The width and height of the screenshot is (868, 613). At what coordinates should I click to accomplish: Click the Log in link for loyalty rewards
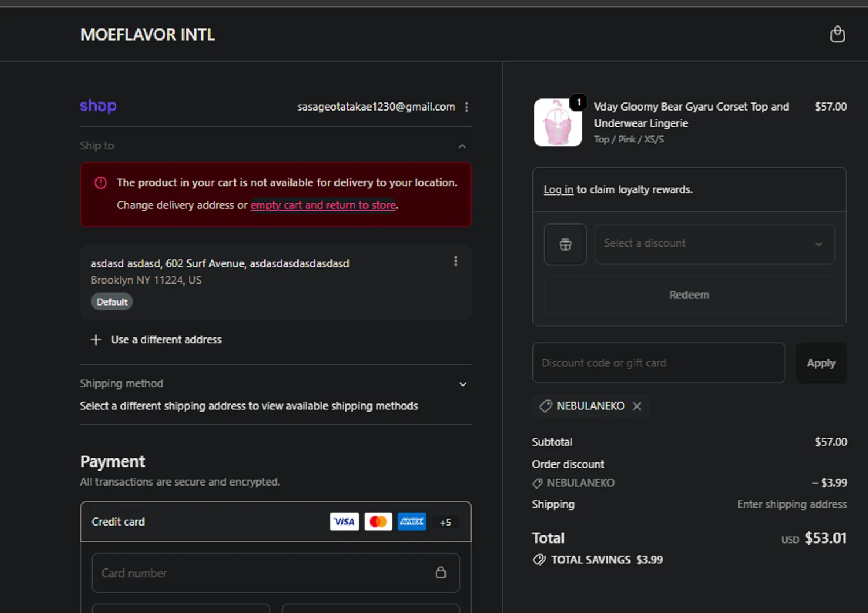click(558, 190)
